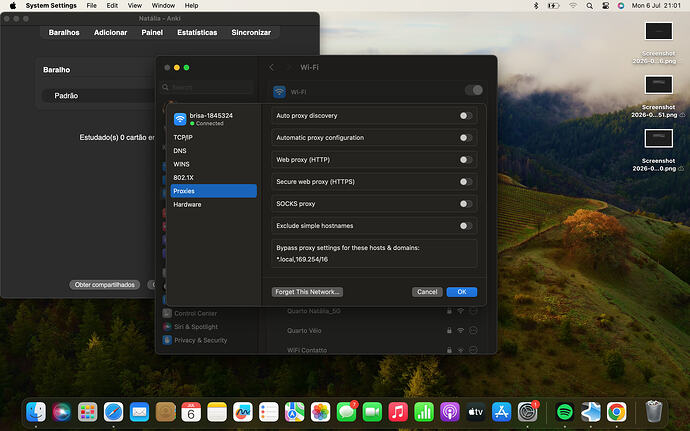The image size is (690, 431).
Task: Toggle Web proxy (HTTP) switch
Action: (466, 160)
